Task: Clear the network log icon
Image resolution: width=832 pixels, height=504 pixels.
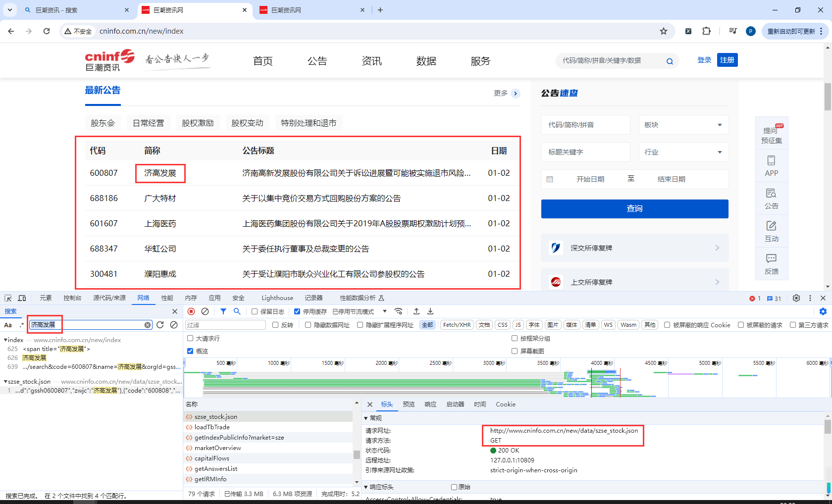Action: pyautogui.click(x=205, y=311)
